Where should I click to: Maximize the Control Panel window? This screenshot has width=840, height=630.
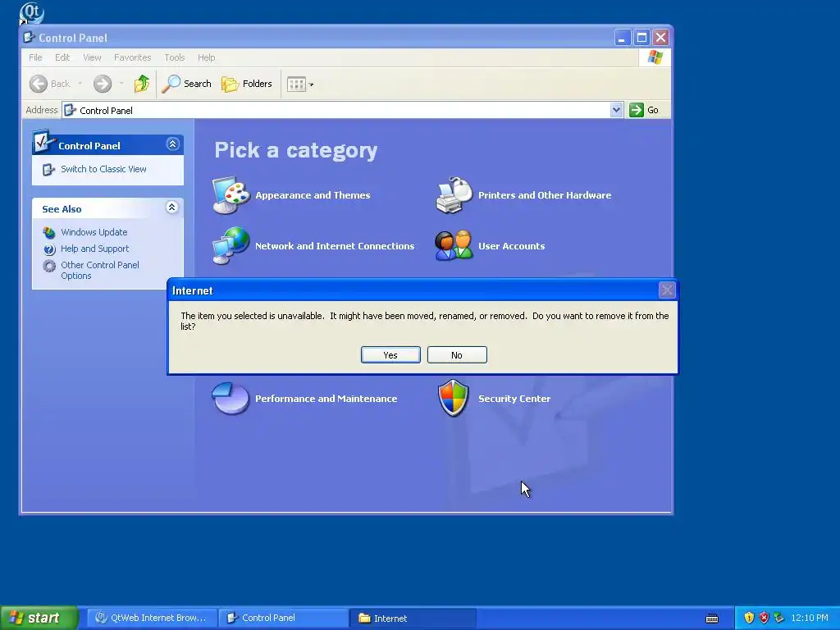641,38
